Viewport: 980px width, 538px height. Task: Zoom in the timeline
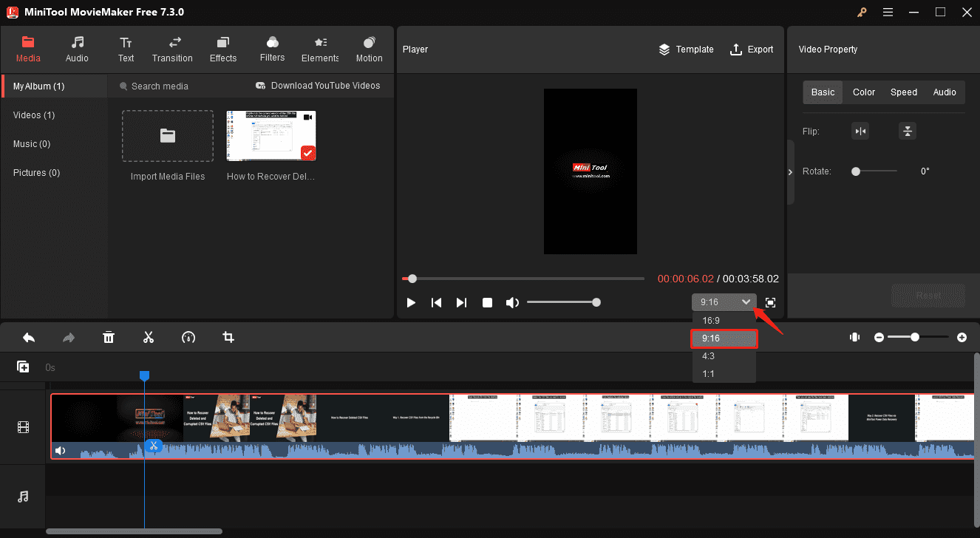pyautogui.click(x=962, y=337)
